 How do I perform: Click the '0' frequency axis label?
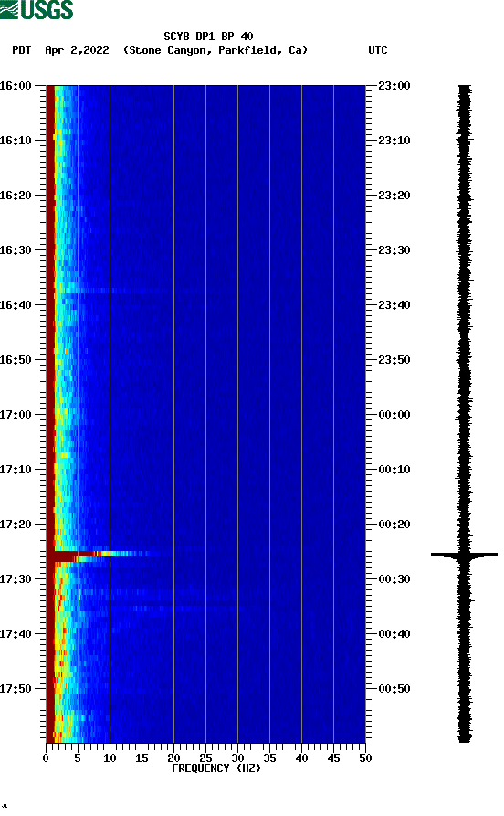pos(46,758)
